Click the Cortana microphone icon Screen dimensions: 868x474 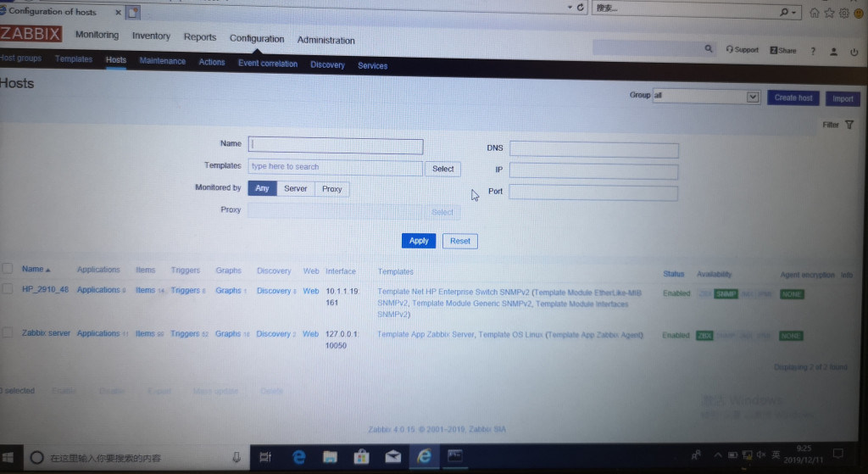click(236, 457)
